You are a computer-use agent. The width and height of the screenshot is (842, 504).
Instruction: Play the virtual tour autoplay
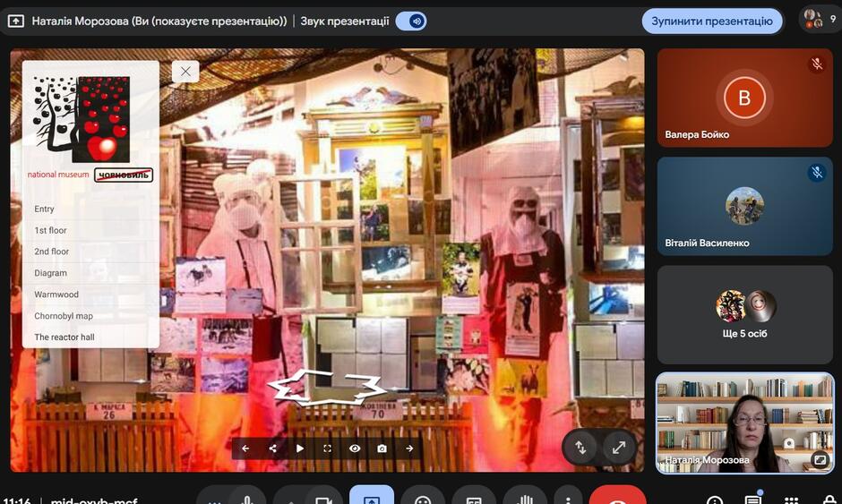point(300,448)
